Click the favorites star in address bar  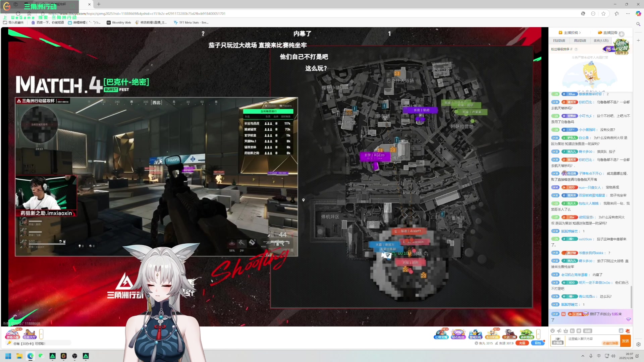[x=603, y=14]
